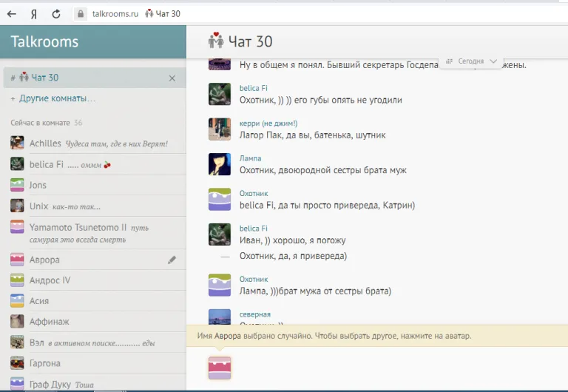Select Асия avatar in the room list

tap(17, 301)
